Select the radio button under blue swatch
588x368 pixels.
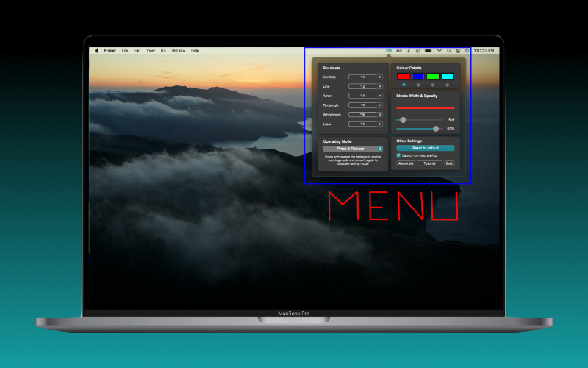click(x=418, y=85)
